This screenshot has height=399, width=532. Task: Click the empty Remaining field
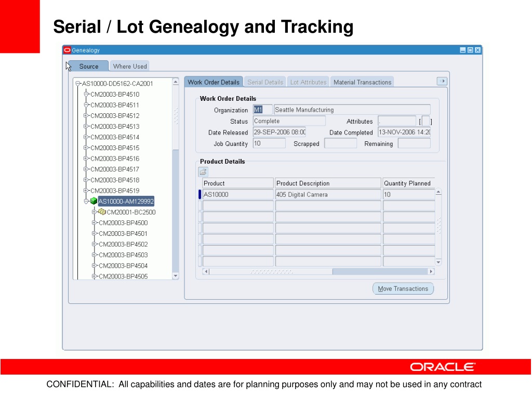click(x=414, y=143)
